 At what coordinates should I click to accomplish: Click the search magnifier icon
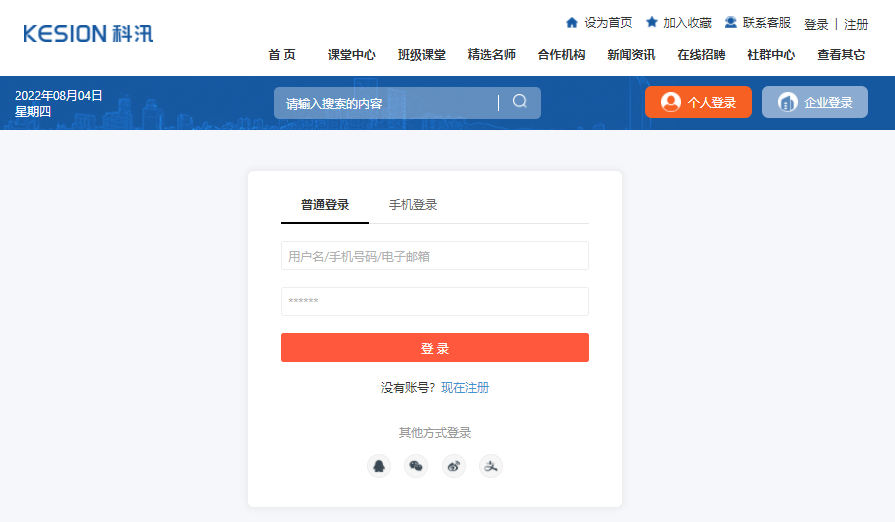click(x=520, y=102)
